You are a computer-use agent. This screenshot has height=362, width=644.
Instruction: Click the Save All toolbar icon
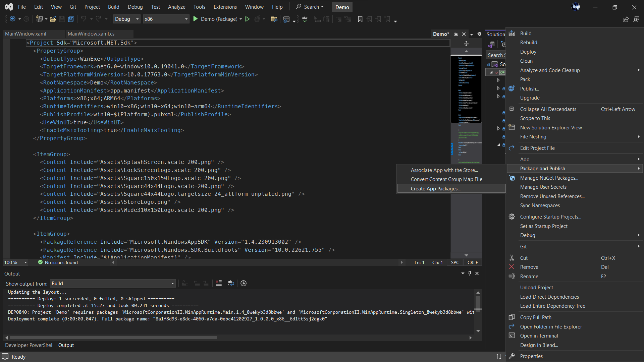(x=71, y=19)
